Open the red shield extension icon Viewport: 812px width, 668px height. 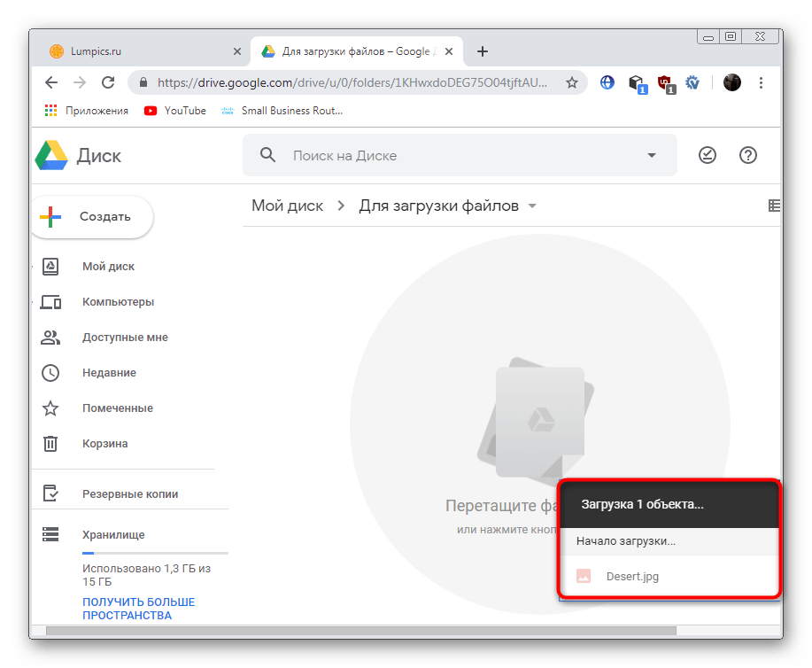pos(665,83)
